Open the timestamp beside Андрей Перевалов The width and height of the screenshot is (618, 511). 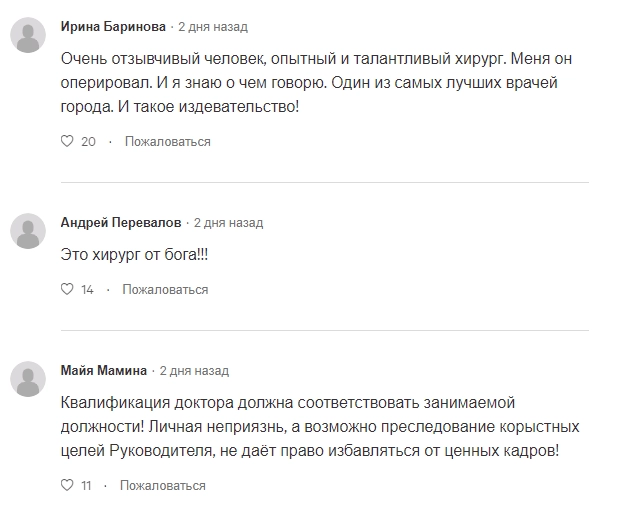[228, 223]
